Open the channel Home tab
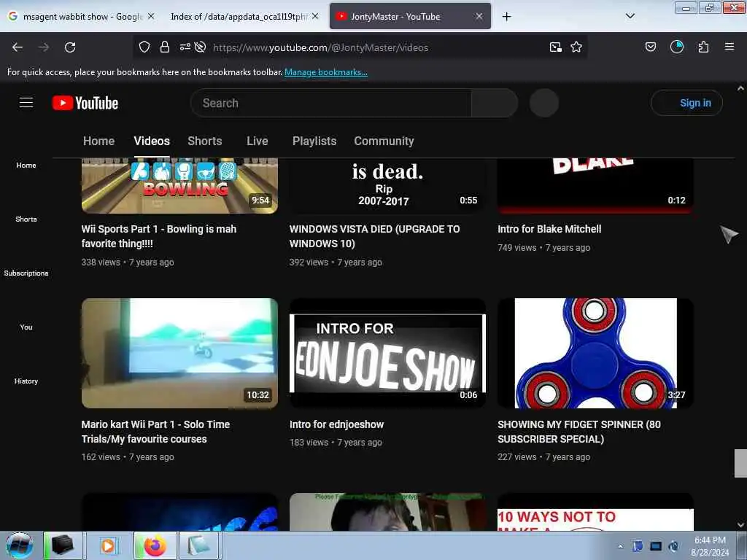The height and width of the screenshot is (560, 747). pos(98,141)
